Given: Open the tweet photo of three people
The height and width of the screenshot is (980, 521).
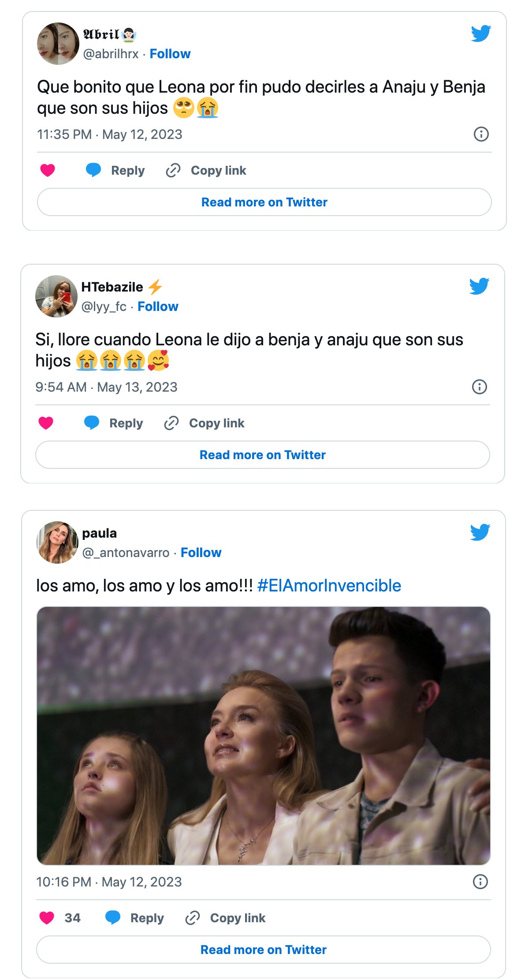Looking at the screenshot, I should (x=263, y=735).
